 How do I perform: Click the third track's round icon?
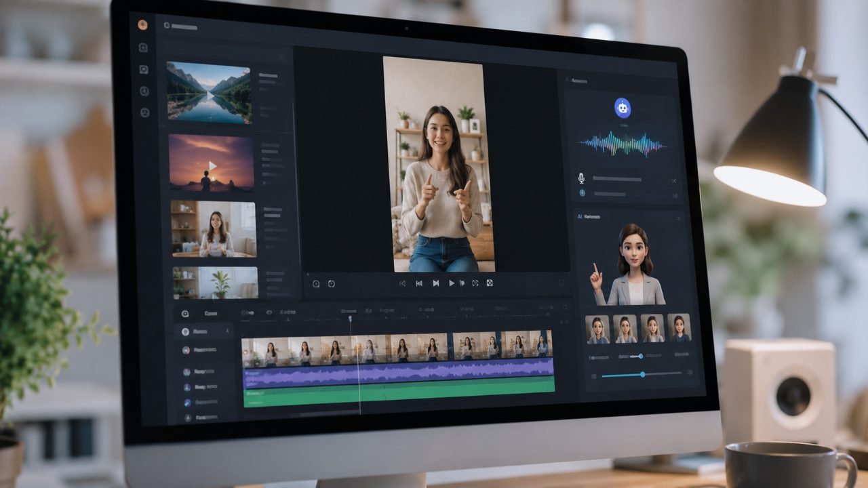pos(186,372)
